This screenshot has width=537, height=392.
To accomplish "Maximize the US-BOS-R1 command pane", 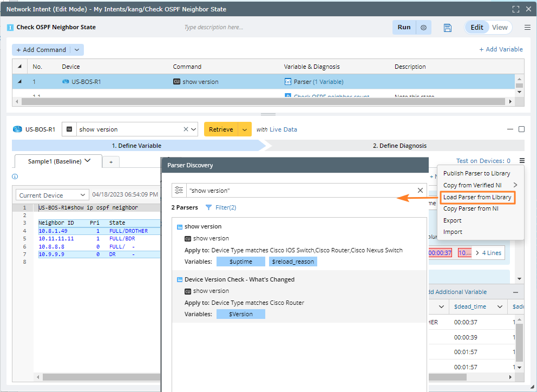I will (x=521, y=129).
